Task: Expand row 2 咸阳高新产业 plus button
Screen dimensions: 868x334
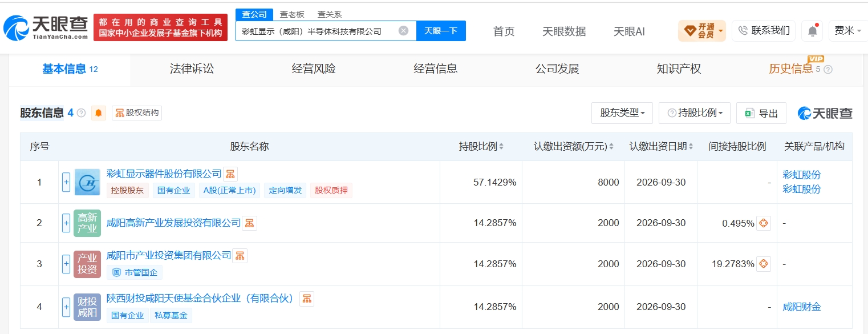Action: (66, 223)
